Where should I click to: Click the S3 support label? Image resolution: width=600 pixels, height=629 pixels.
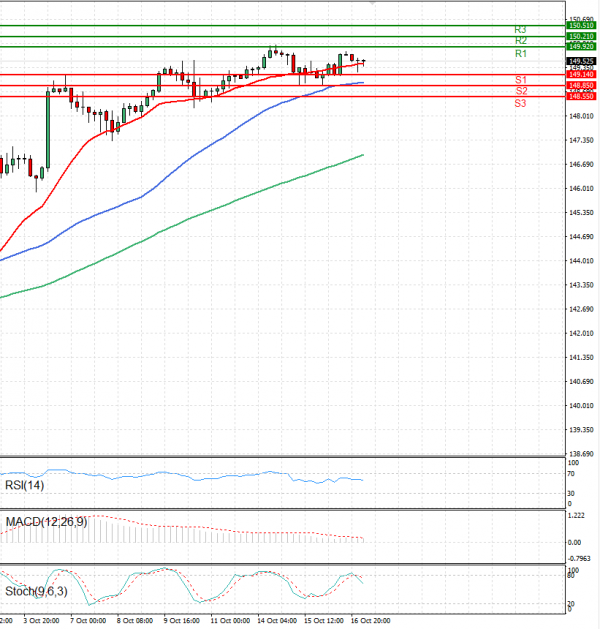click(520, 103)
